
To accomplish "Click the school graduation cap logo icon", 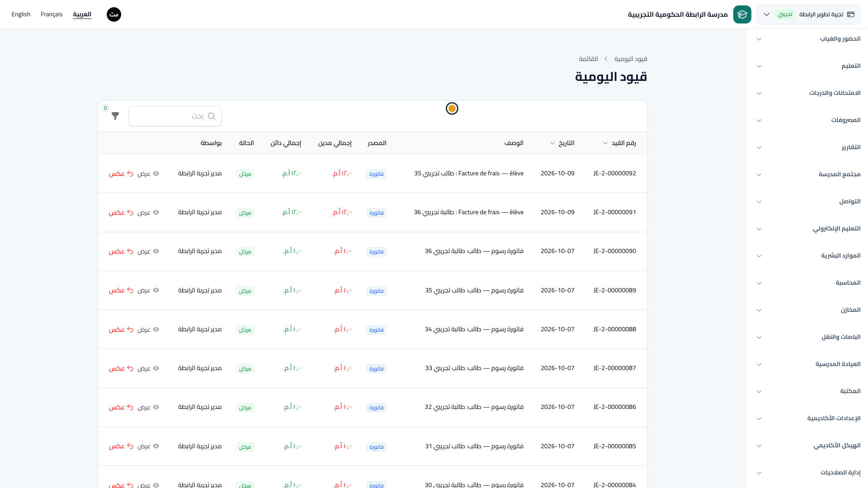I will 742,14.
